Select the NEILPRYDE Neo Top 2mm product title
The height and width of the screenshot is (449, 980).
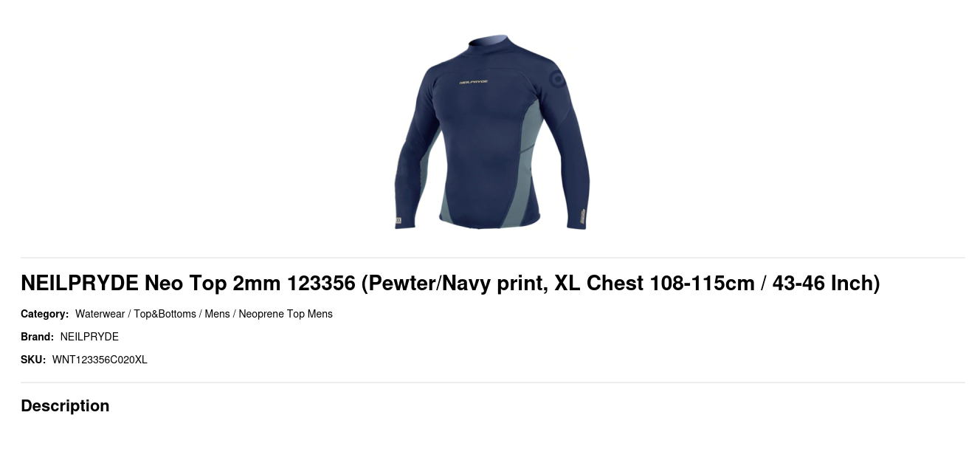(450, 283)
